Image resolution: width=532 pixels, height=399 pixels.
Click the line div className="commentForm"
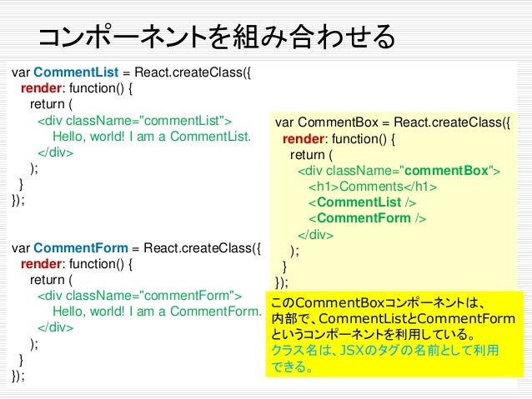coord(139,296)
